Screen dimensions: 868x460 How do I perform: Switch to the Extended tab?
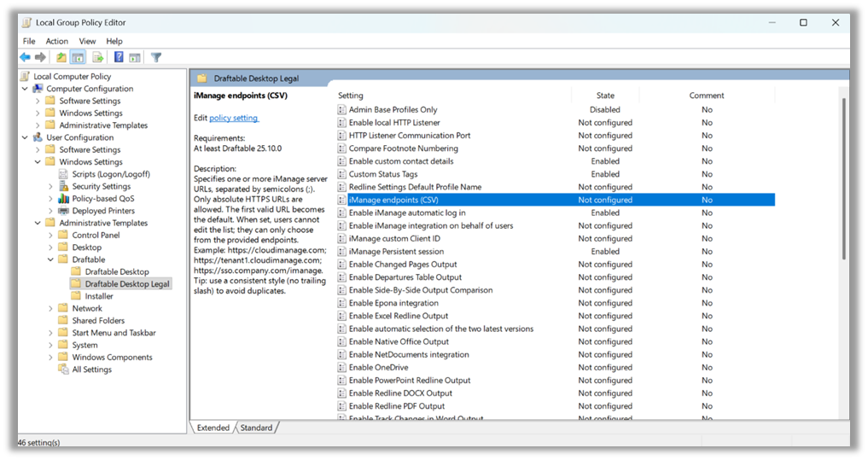213,428
